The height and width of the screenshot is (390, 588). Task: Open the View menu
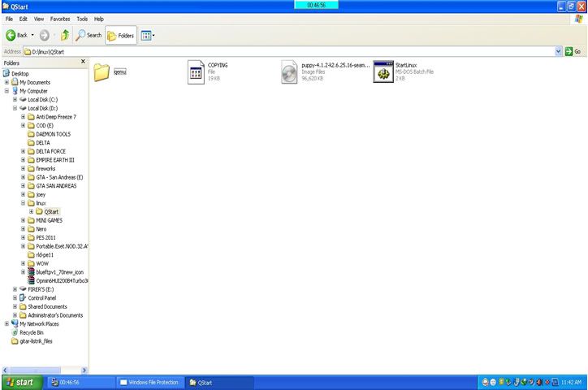(x=39, y=19)
